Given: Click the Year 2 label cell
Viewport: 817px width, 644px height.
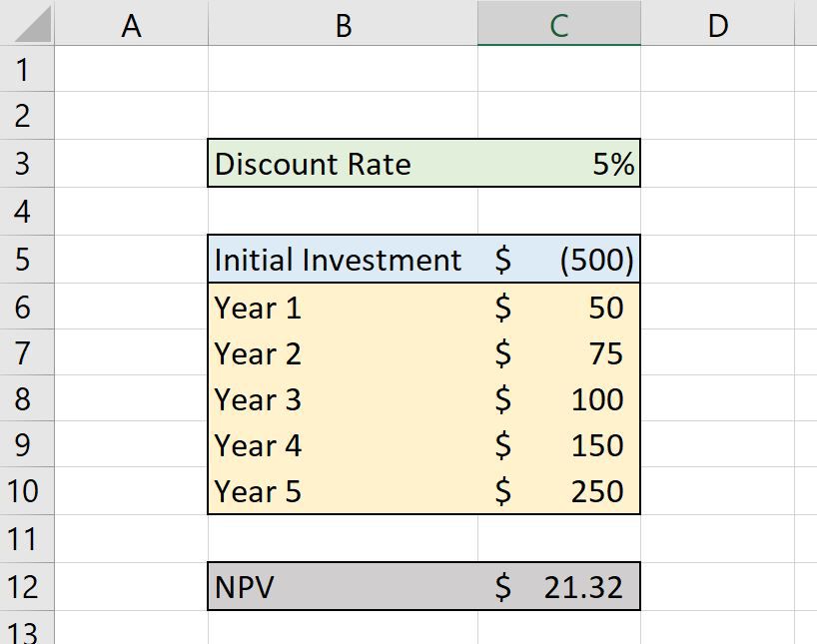Looking at the screenshot, I should tap(343, 352).
